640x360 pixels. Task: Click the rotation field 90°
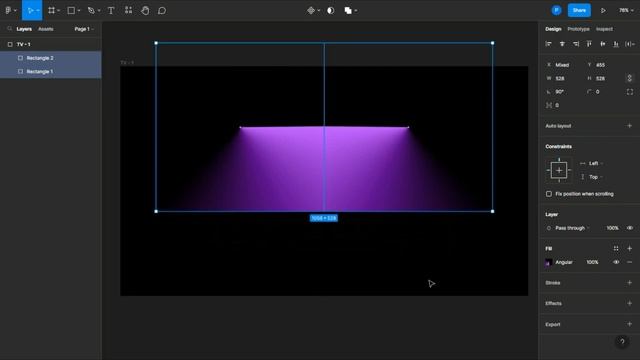coord(564,92)
